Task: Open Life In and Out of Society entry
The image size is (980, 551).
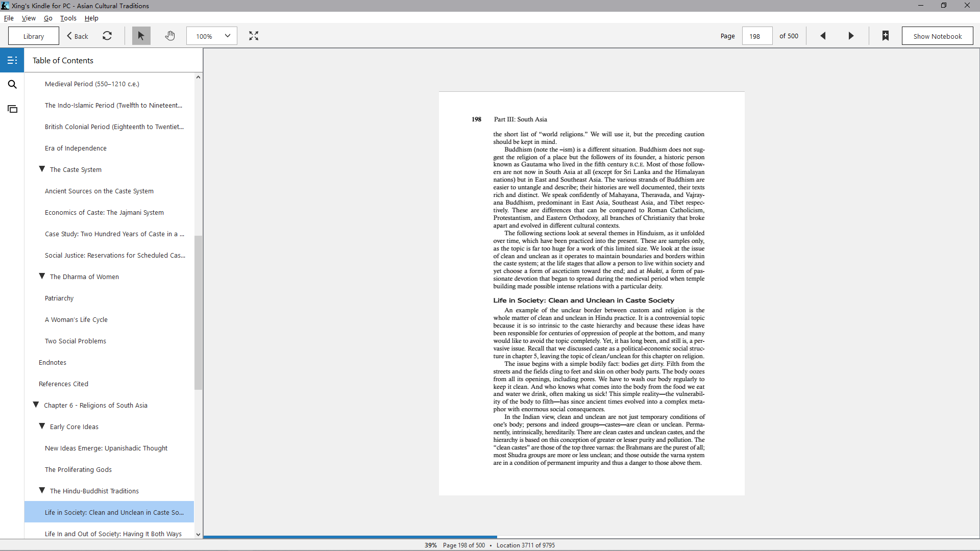Action: pyautogui.click(x=113, y=534)
